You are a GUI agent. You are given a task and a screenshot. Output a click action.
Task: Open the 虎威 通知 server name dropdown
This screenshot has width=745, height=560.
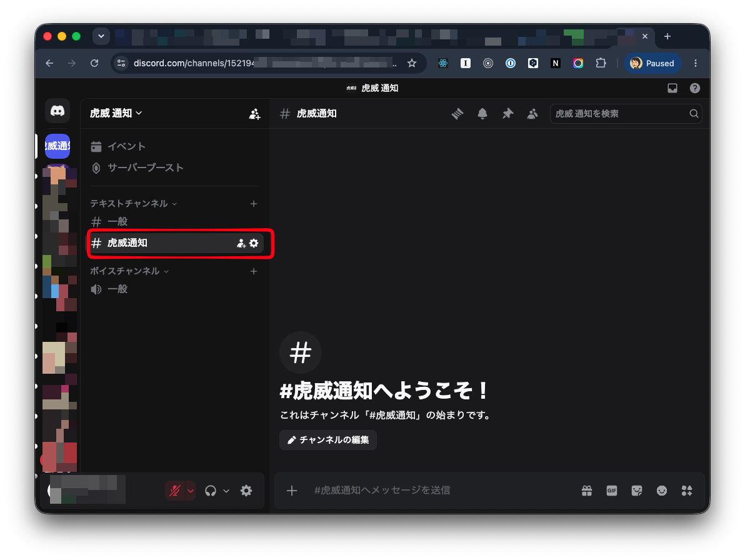point(116,113)
